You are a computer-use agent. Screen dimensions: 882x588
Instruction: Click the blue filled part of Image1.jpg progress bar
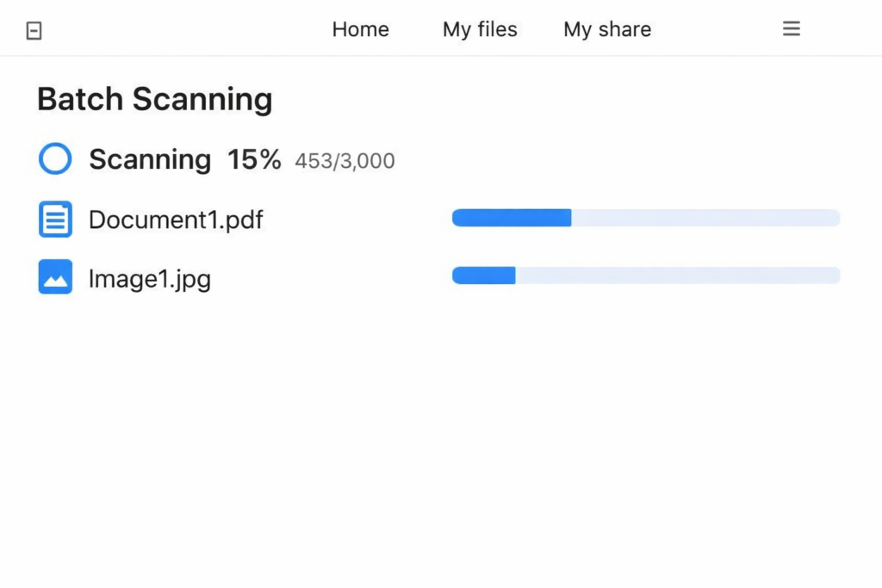(x=483, y=275)
